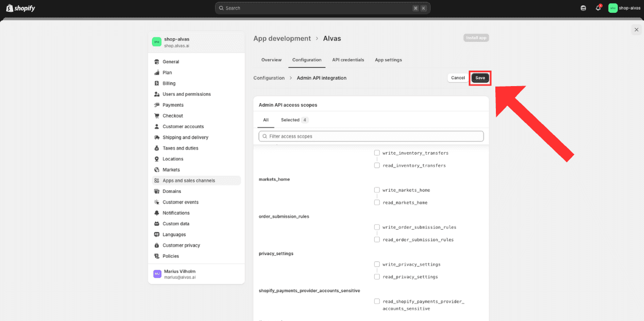
Task: Open the API credentials tab
Action: [x=348, y=60]
